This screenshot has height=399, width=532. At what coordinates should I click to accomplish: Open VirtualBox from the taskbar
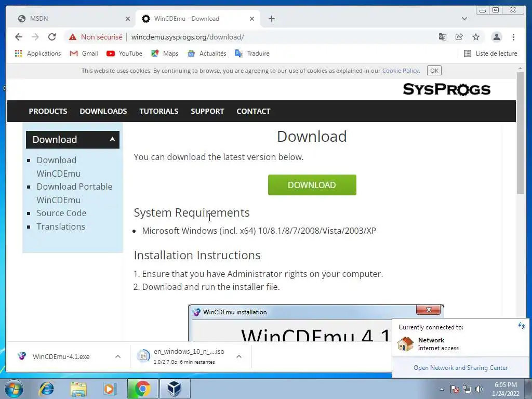point(175,389)
